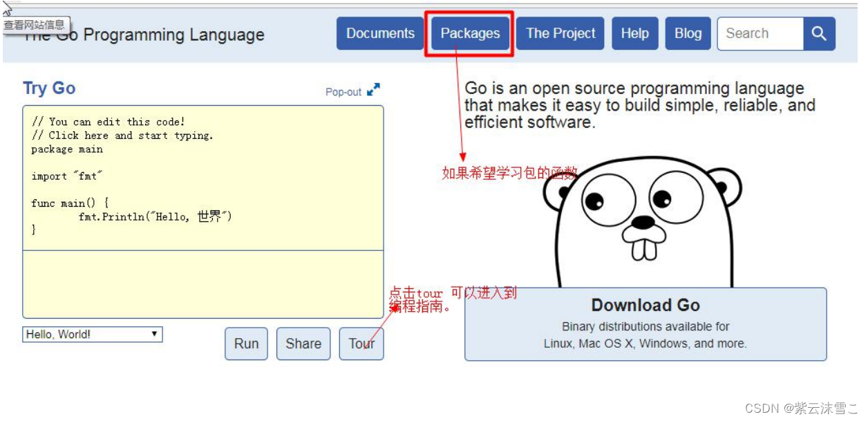Expand the Hello, World! example dropdown

pyautogui.click(x=93, y=335)
